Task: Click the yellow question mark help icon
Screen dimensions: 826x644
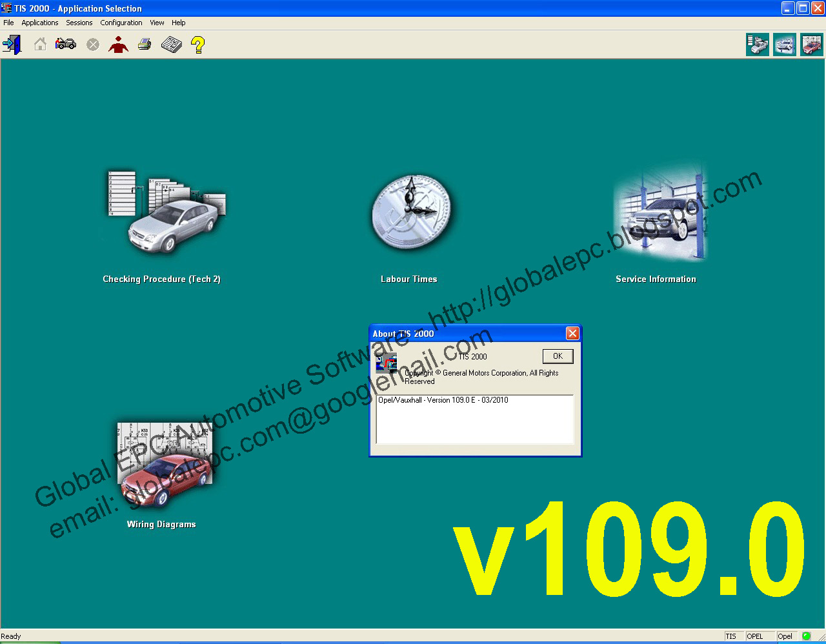Action: (x=198, y=45)
